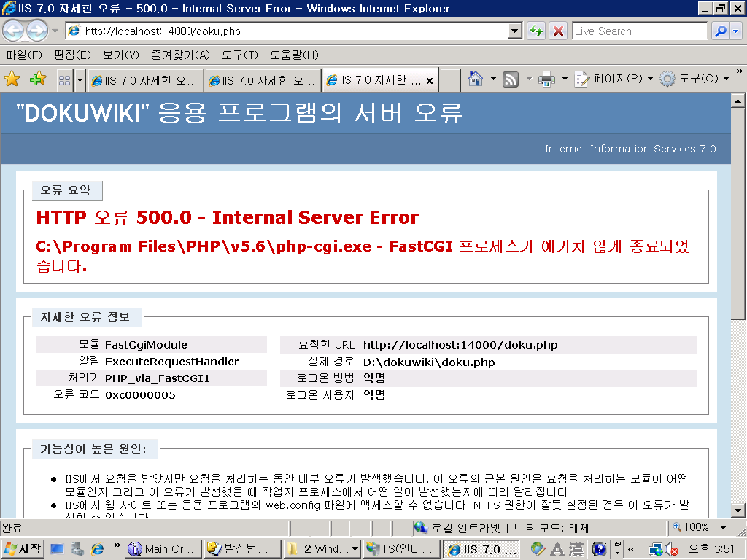747x560 pixels.
Task: Click the D:\dokuwiki\doku.php physical path text
Action: pos(429,362)
